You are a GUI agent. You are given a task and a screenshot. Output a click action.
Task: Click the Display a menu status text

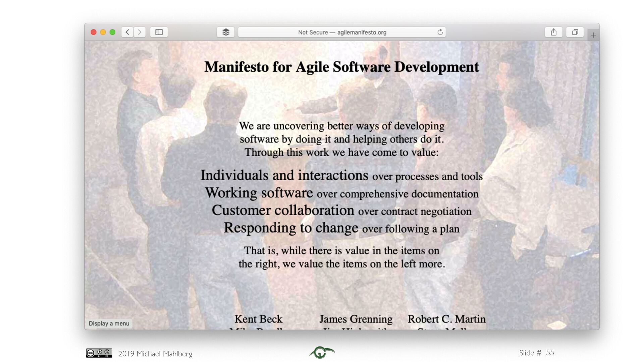109,323
